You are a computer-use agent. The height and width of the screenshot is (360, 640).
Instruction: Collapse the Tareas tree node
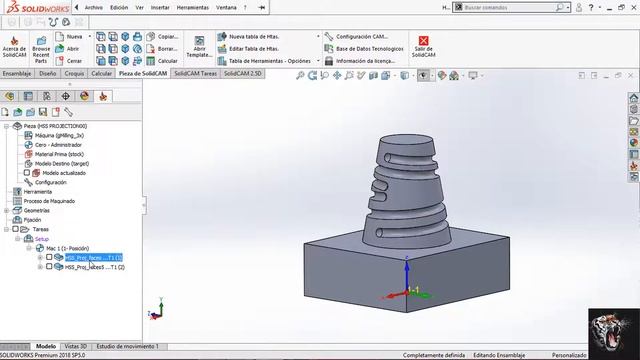(x=7, y=229)
